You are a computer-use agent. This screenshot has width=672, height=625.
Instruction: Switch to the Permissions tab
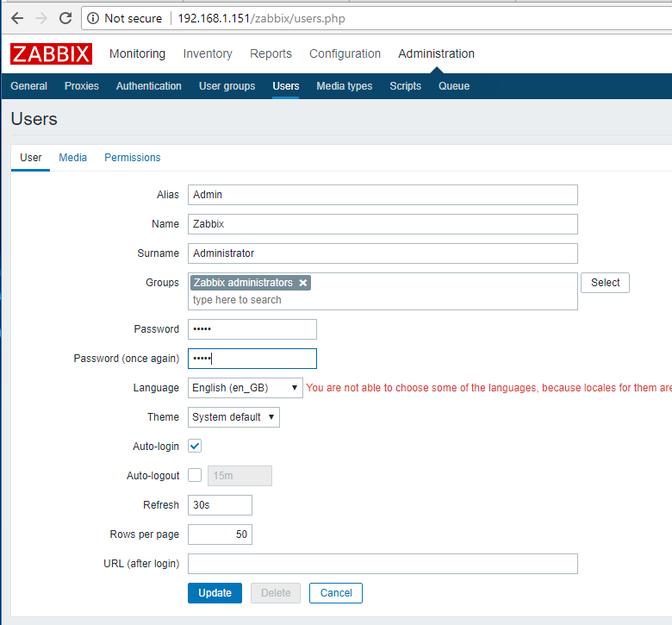[x=133, y=158]
